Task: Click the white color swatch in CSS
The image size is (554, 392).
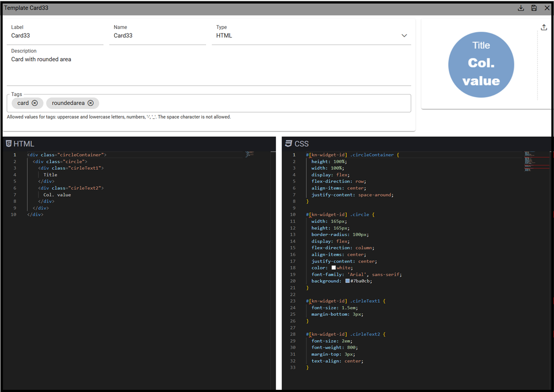Action: point(334,267)
